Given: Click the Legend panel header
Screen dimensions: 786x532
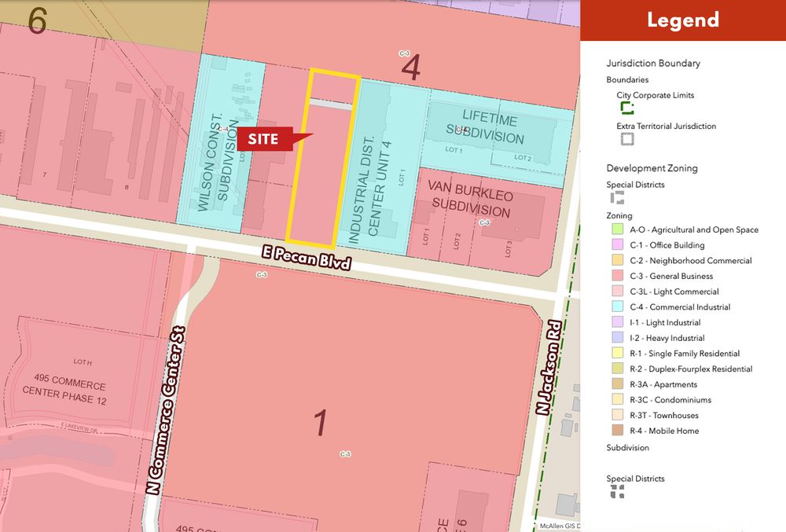Looking at the screenshot, I should pyautogui.click(x=682, y=20).
